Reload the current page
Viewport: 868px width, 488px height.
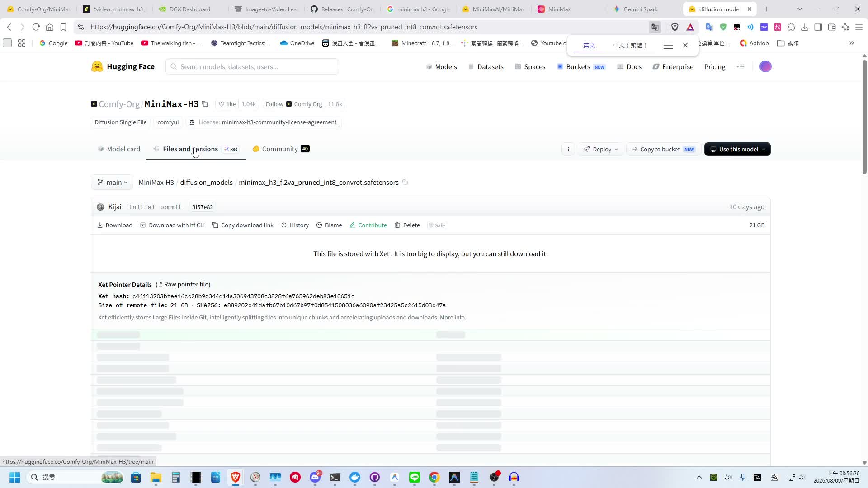(x=36, y=27)
